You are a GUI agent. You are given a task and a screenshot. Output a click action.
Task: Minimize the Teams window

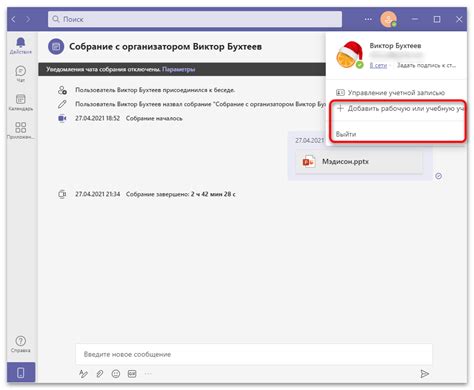tap(415, 19)
